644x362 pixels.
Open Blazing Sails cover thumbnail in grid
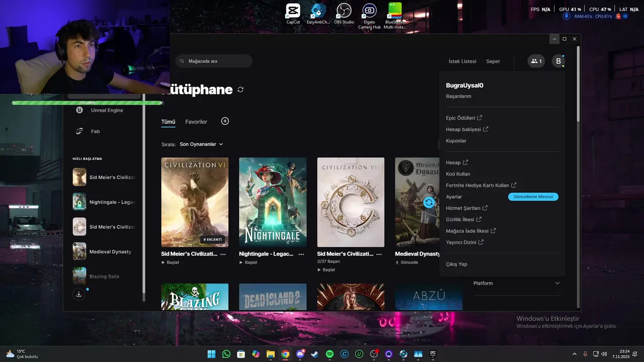[195, 297]
